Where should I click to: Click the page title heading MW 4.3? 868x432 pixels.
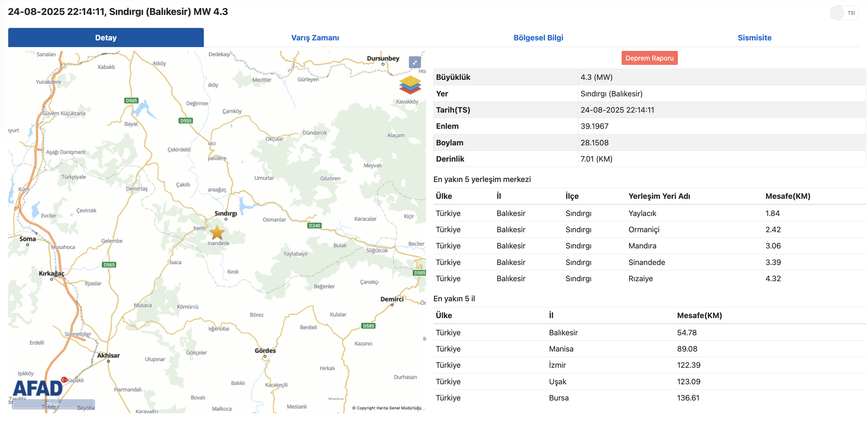pyautogui.click(x=118, y=12)
